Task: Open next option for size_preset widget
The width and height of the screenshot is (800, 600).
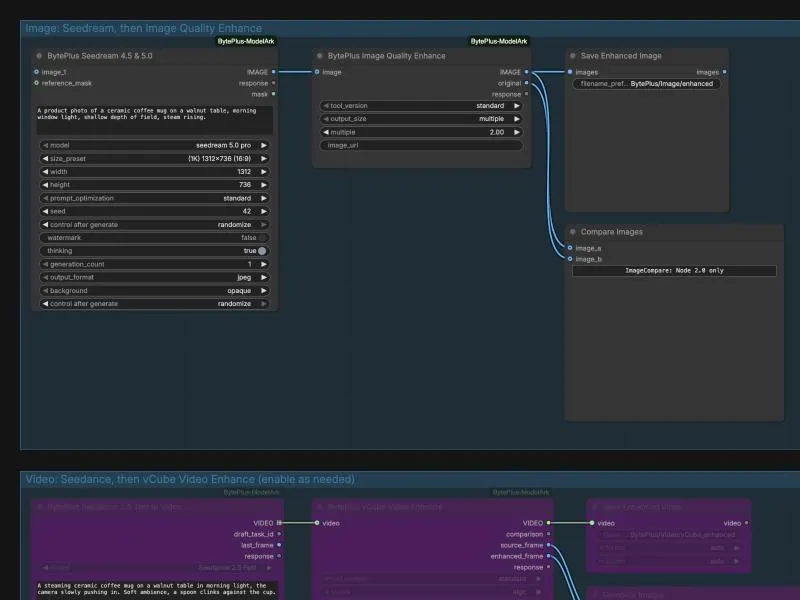Action: [264, 159]
